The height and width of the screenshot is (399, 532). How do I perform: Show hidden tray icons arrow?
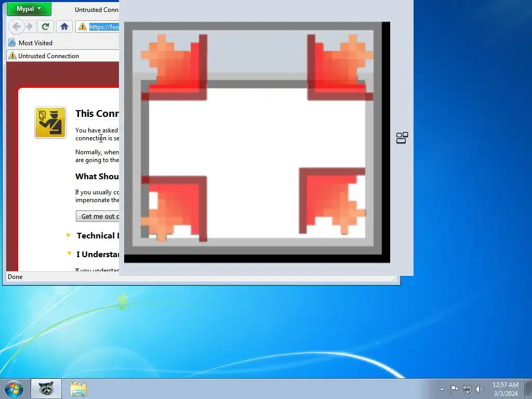[442, 389]
